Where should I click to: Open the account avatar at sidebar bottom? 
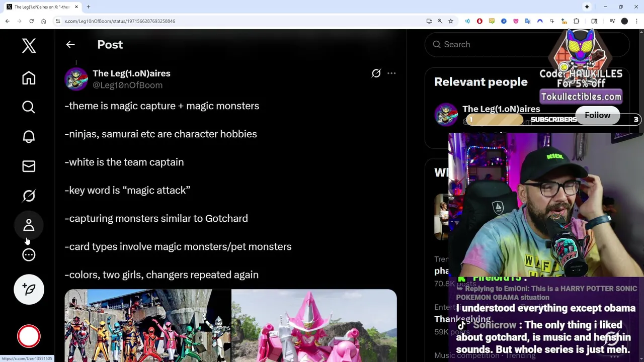pos(29,336)
